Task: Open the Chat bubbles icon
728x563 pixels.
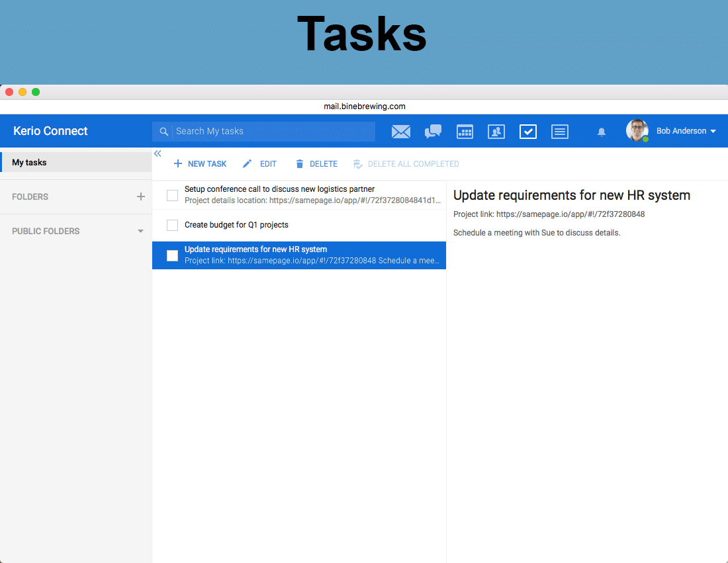Action: coord(433,132)
